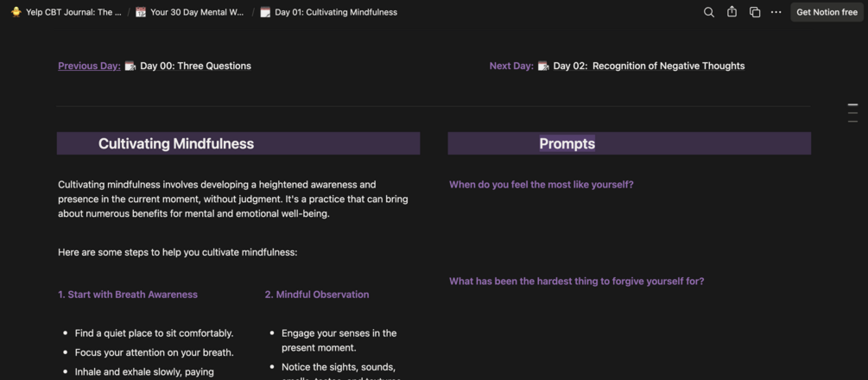This screenshot has width=868, height=380.
Task: Click the Previous Day link
Action: 89,66
